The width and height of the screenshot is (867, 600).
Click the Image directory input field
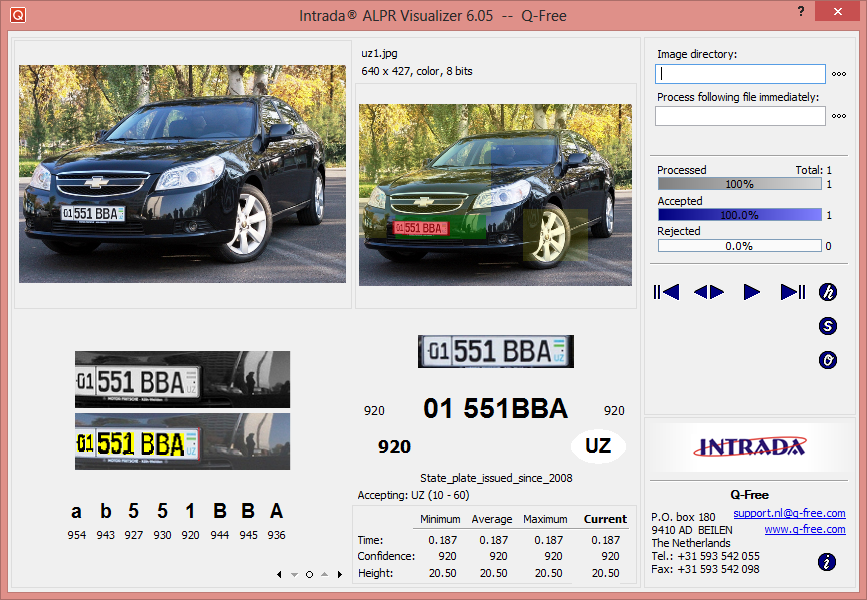pos(740,74)
